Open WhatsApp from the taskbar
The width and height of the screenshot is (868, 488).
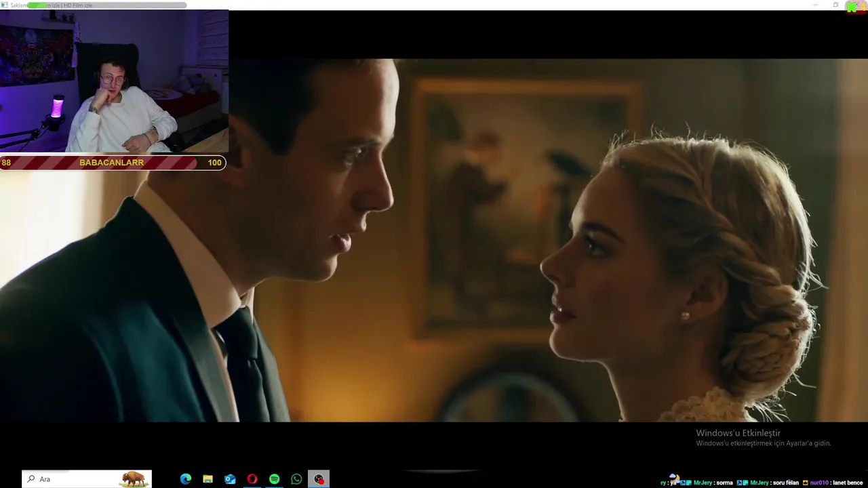pyautogui.click(x=296, y=479)
